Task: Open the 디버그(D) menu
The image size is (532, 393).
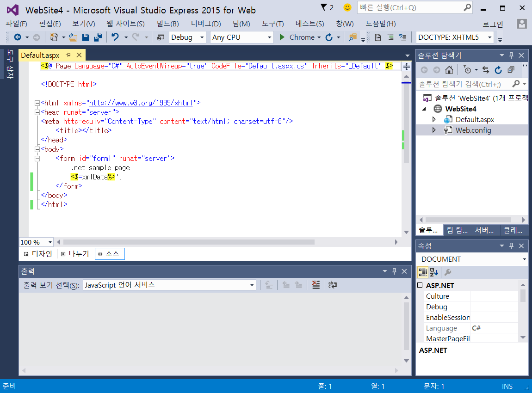Action: 206,24
